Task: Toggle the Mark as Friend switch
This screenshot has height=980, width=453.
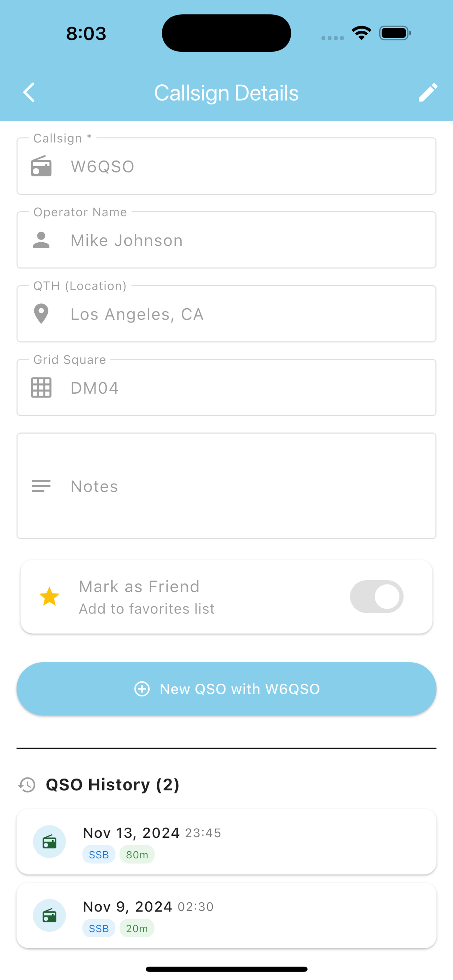Action: 376,597
